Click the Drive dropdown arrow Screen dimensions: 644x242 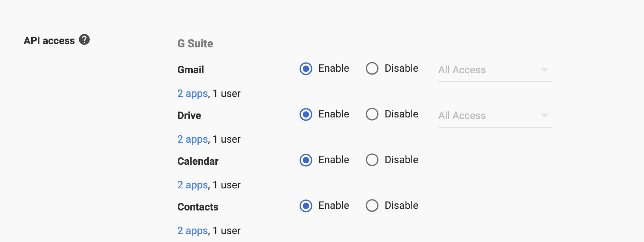pos(545,115)
